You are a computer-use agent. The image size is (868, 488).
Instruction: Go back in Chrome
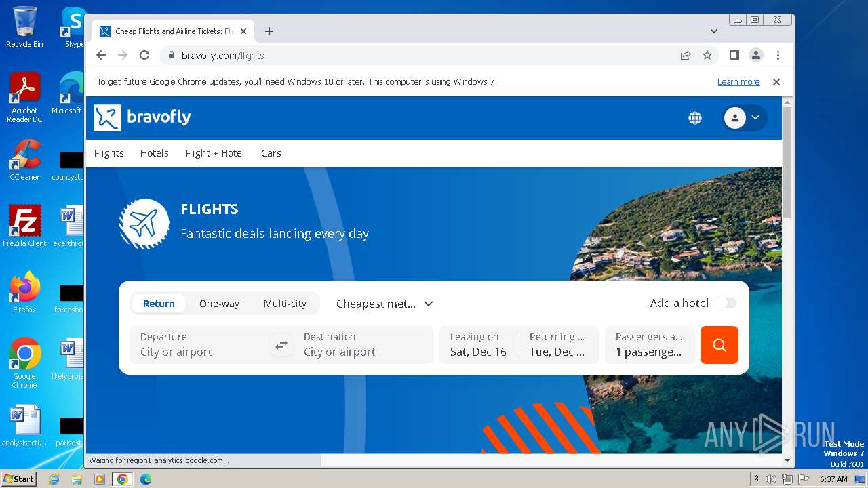(x=101, y=56)
